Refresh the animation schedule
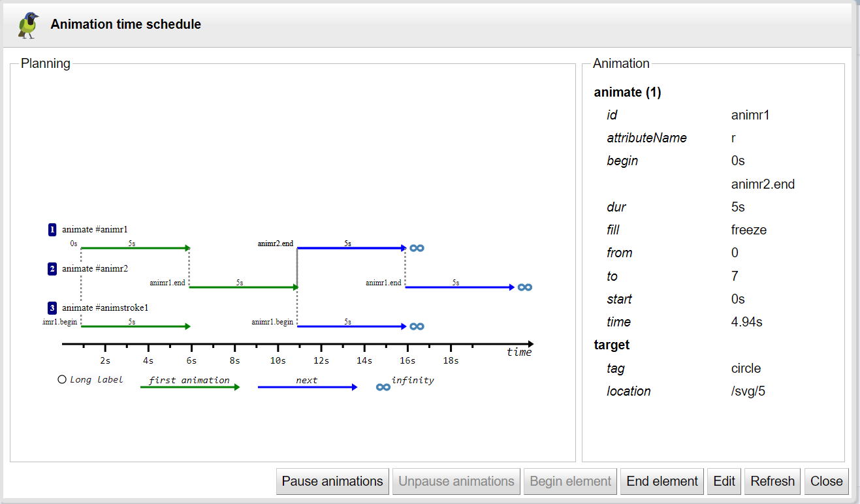860x504 pixels. pos(772,481)
